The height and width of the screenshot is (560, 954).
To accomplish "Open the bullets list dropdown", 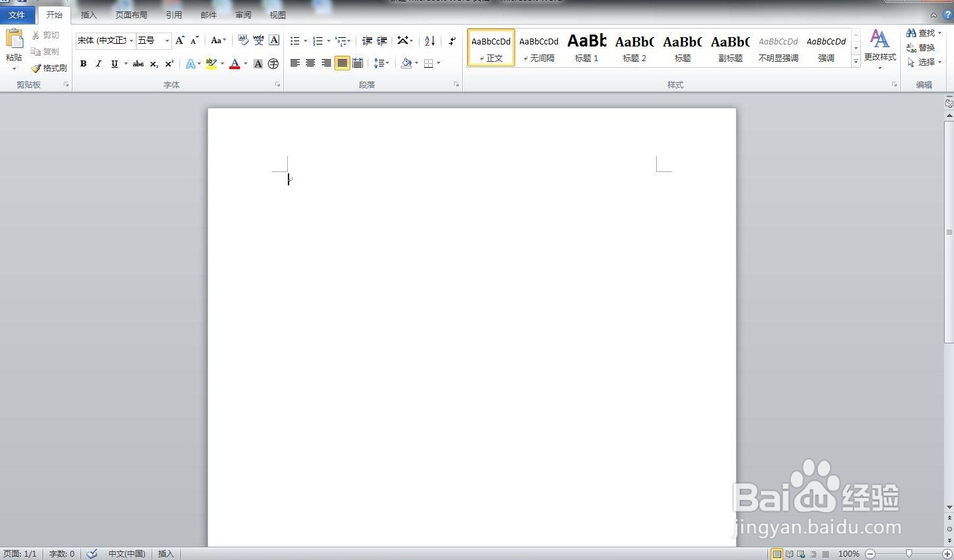I will pyautogui.click(x=305, y=41).
